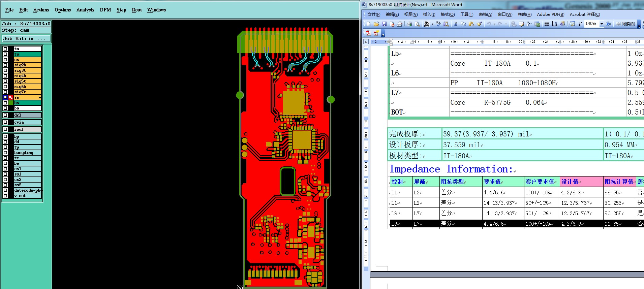Viewport: 644px width, 289px height.
Task: Open the DFM menu in Genesis
Action: [x=105, y=10]
